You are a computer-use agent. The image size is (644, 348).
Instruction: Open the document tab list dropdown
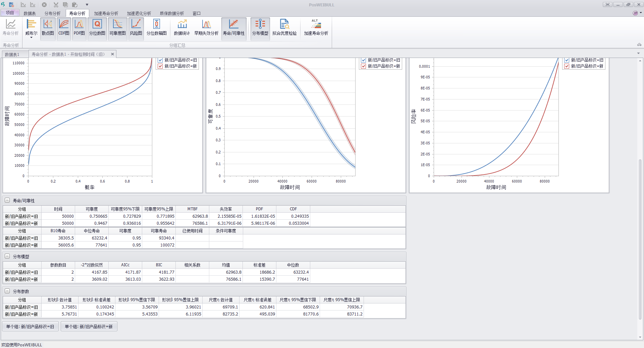tap(638, 54)
